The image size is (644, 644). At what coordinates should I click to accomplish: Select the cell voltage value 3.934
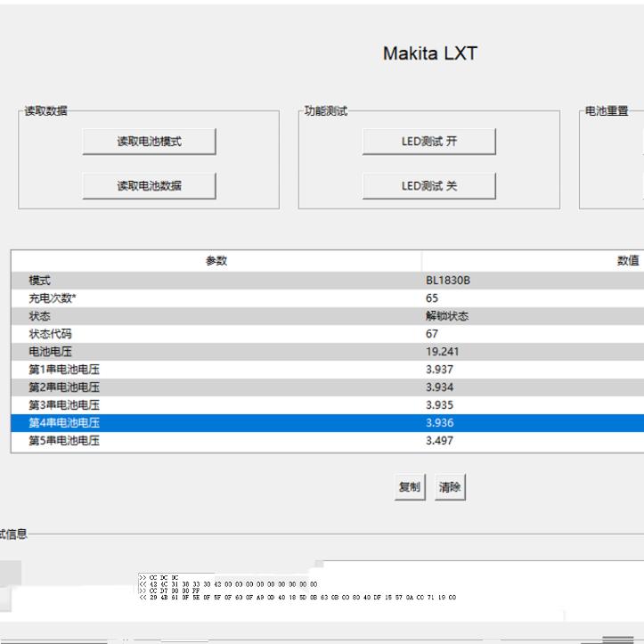coord(439,387)
